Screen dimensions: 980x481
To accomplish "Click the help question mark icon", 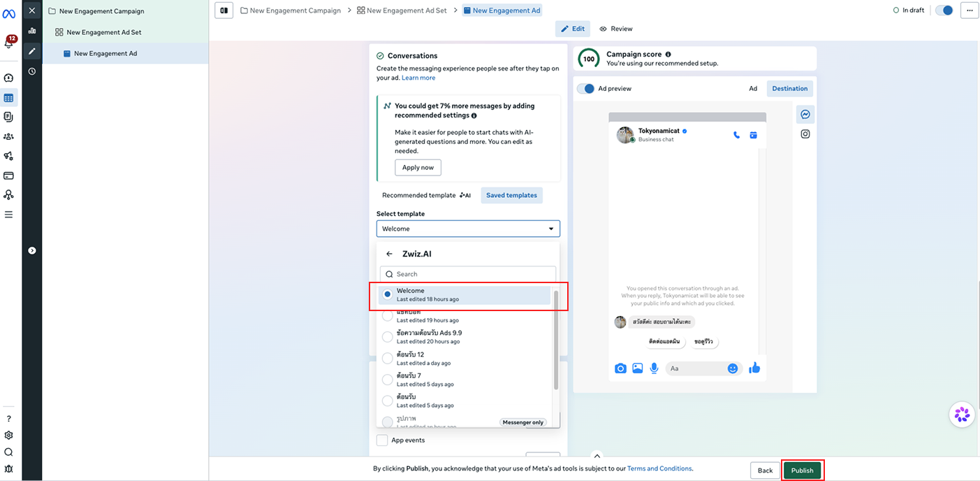I will [x=9, y=419].
